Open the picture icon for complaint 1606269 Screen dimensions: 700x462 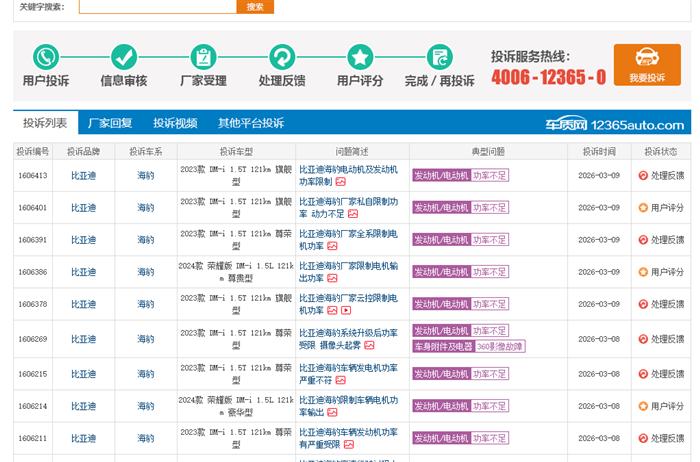pos(369,346)
